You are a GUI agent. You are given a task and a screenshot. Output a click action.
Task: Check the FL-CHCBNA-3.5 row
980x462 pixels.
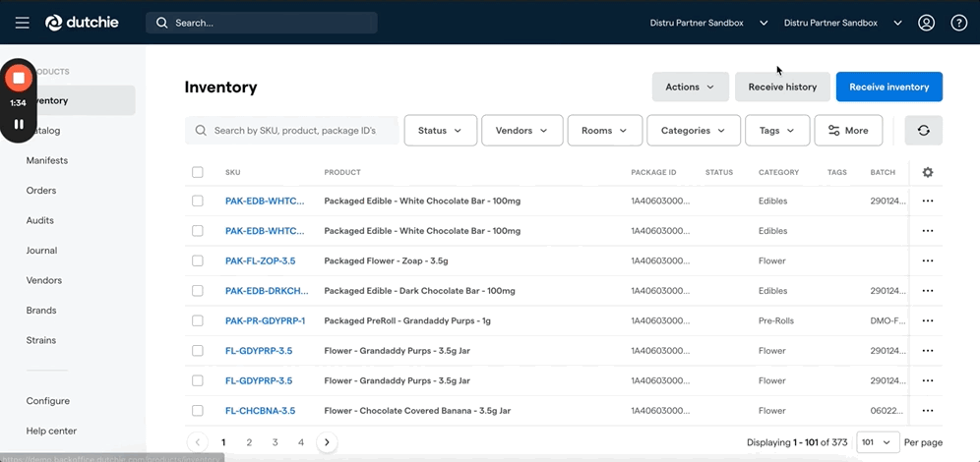coord(198,411)
